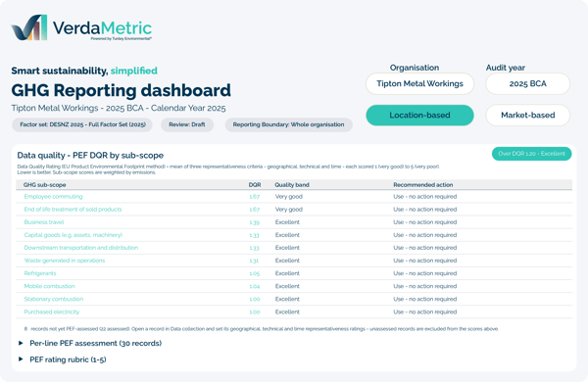Open the Employee commuting sub-scope link

tap(53, 197)
